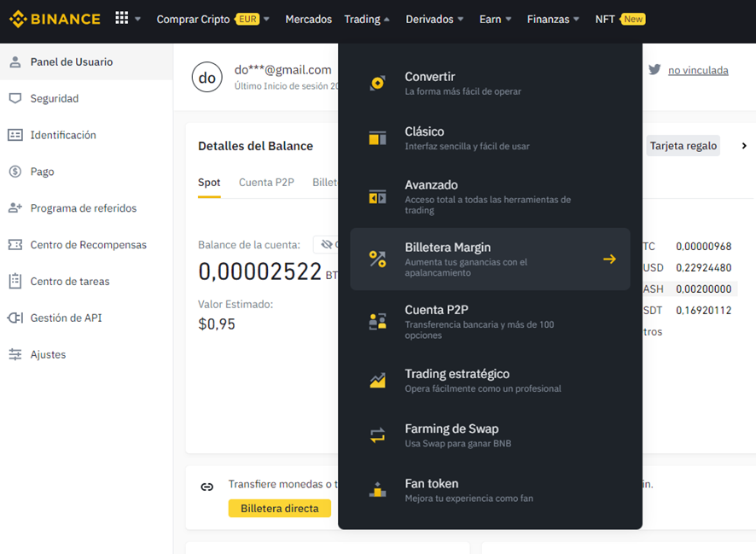This screenshot has height=554, width=756.
Task: Click the Tarjeta regalo button
Action: pyautogui.click(x=683, y=146)
